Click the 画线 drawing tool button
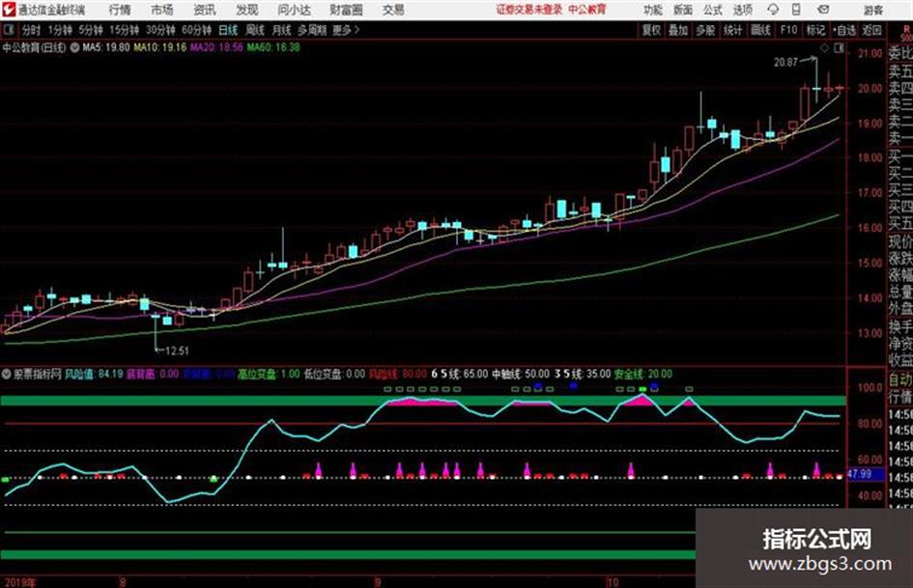The width and height of the screenshot is (913, 588). click(760, 30)
